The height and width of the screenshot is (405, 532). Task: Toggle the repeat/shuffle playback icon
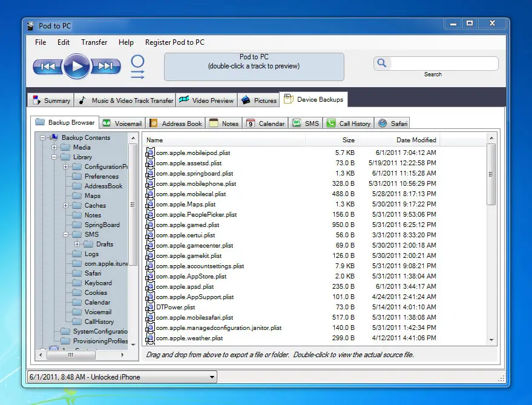138,67
